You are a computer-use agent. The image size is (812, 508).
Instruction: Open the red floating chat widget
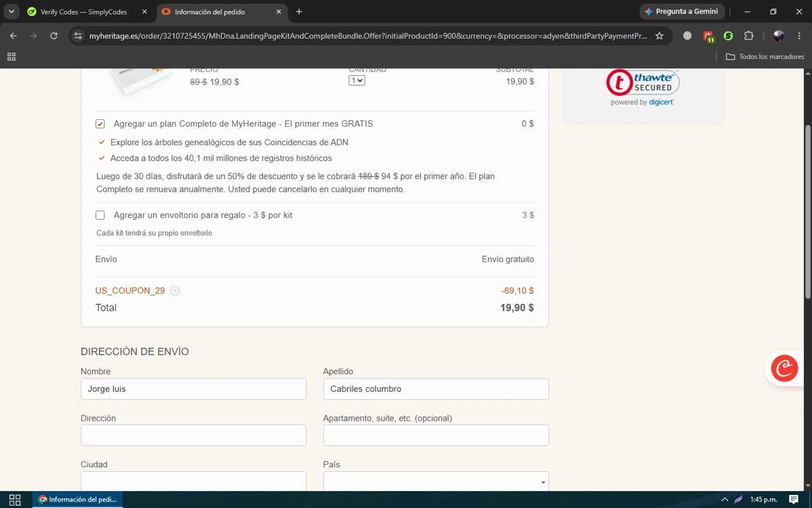click(x=784, y=368)
